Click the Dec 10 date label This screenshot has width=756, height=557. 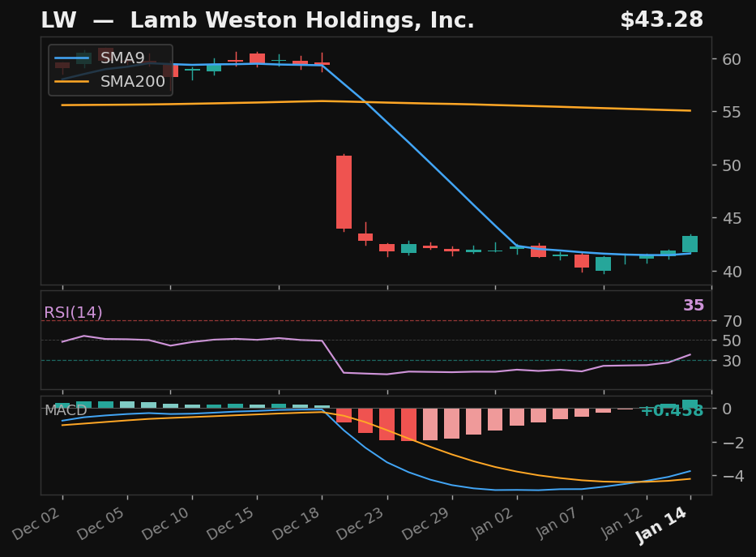[x=165, y=523]
